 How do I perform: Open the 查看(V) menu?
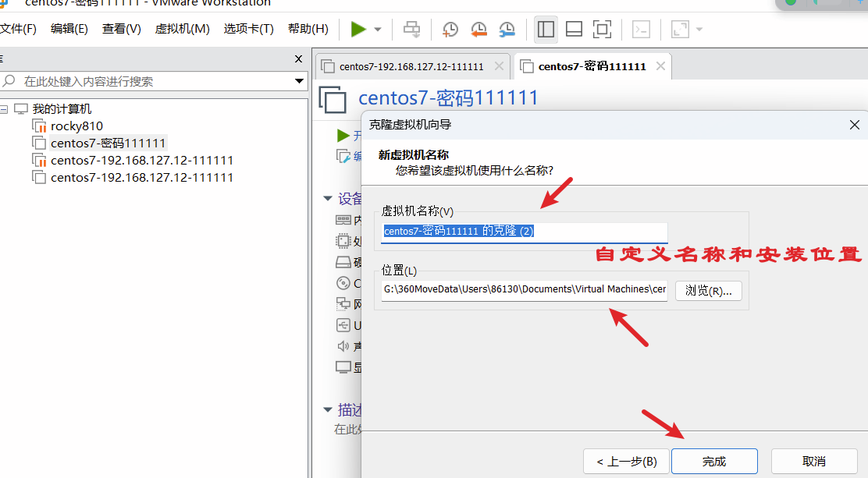pyautogui.click(x=121, y=29)
